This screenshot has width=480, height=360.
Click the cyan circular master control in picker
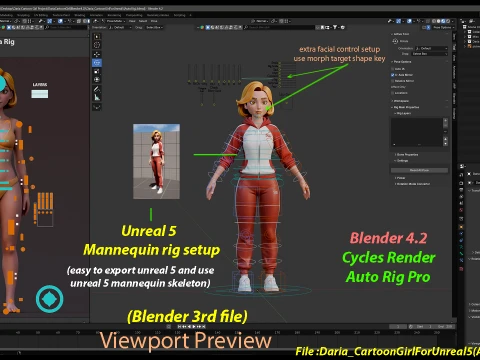(x=50, y=299)
